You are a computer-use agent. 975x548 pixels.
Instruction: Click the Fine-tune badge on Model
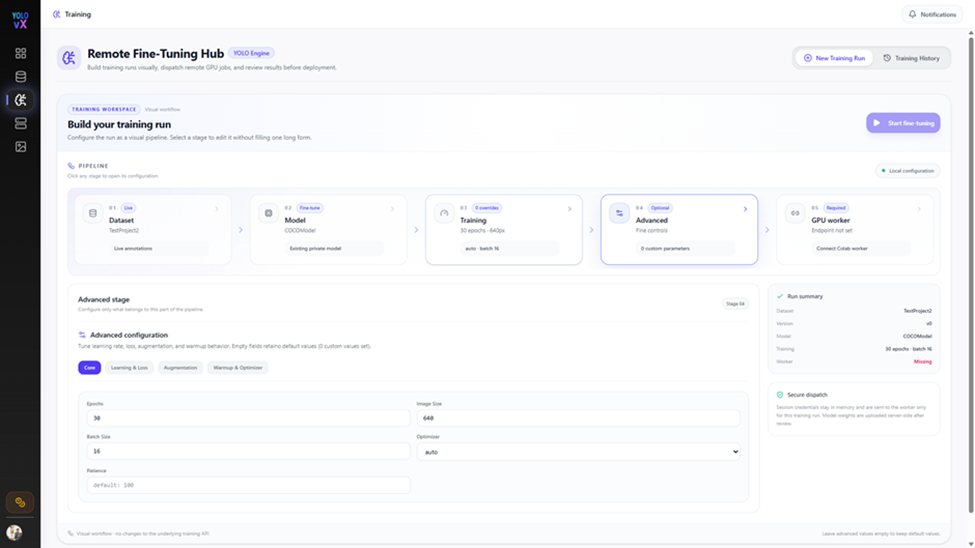pos(310,208)
